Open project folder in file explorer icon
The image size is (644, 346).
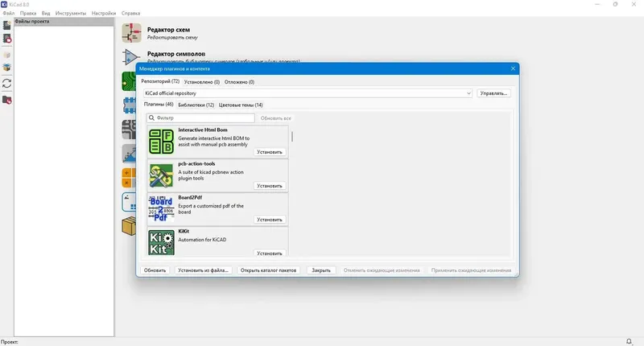point(6,100)
